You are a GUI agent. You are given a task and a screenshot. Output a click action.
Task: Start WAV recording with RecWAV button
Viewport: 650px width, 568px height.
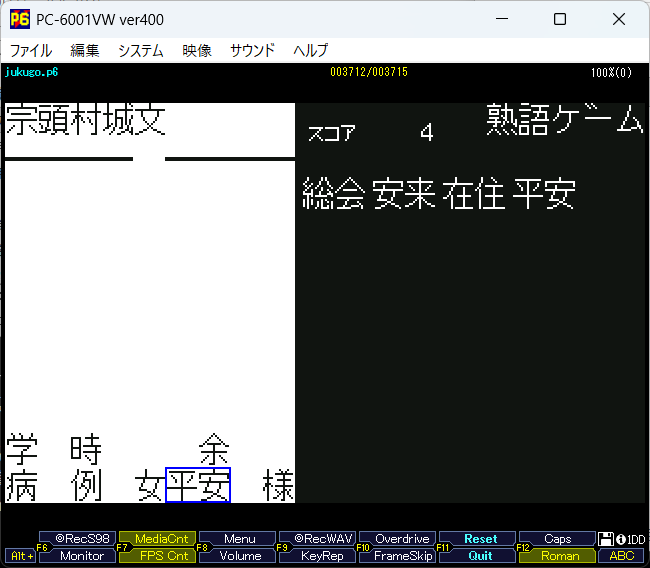click(x=316, y=539)
